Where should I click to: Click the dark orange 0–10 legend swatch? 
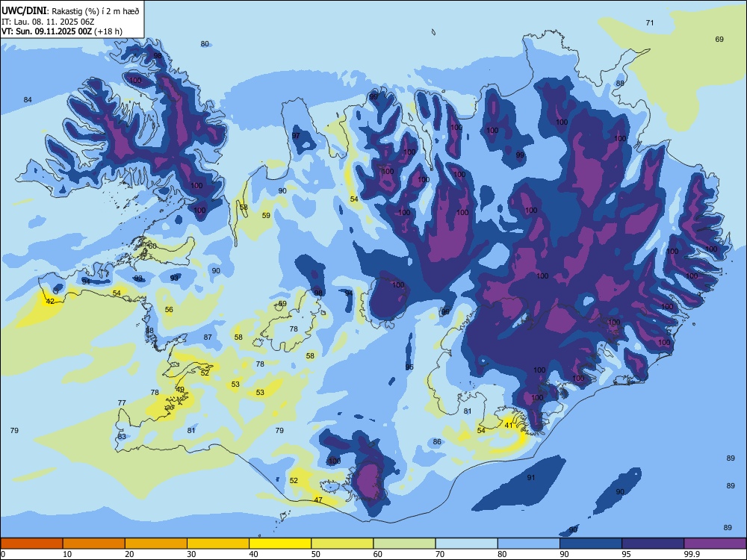tap(31, 544)
